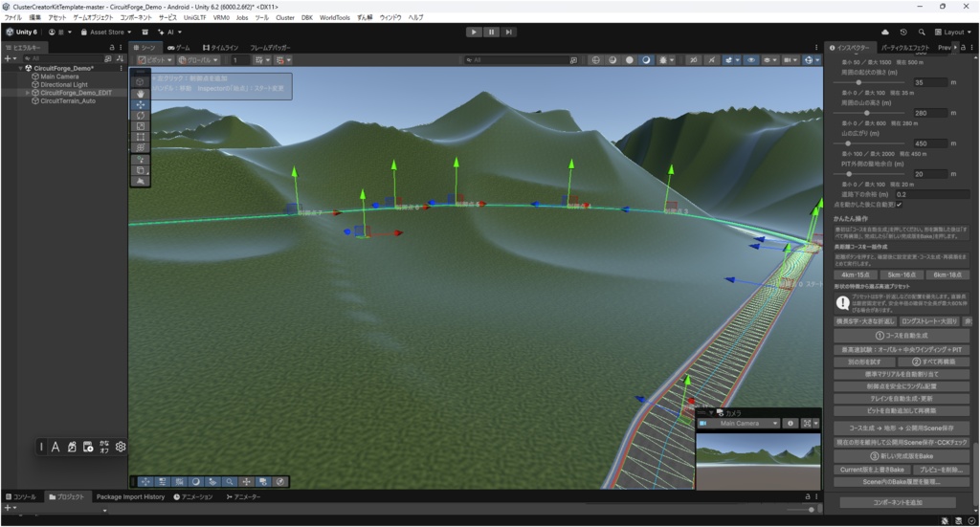This screenshot has height=527, width=980.
Task: Select the Move tool in scene overlay
Action: point(140,104)
